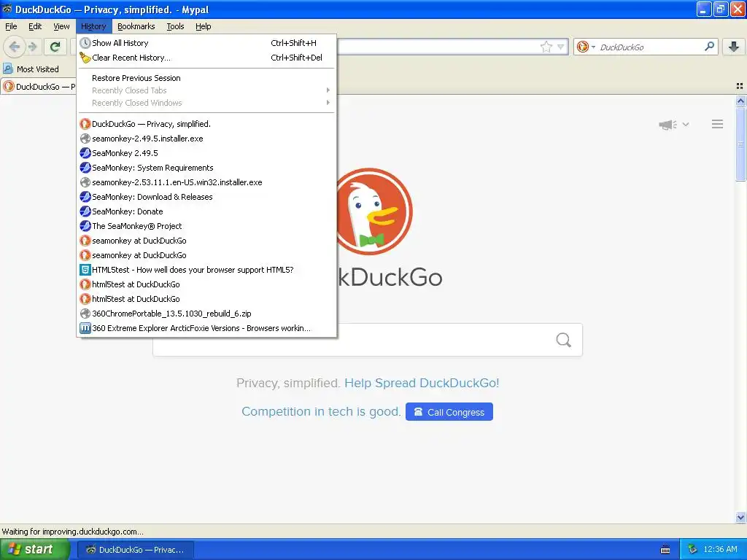Click the page scrollbar down arrow

point(740,517)
